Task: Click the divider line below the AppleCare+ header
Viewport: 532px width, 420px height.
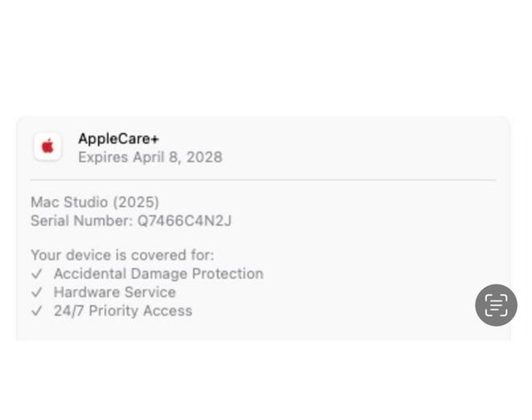Action: (263, 180)
